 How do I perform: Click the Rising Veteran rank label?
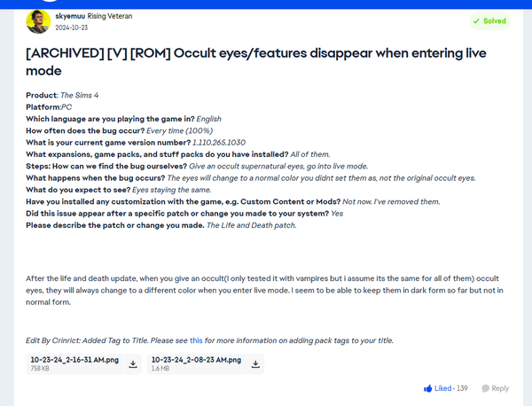(x=117, y=16)
